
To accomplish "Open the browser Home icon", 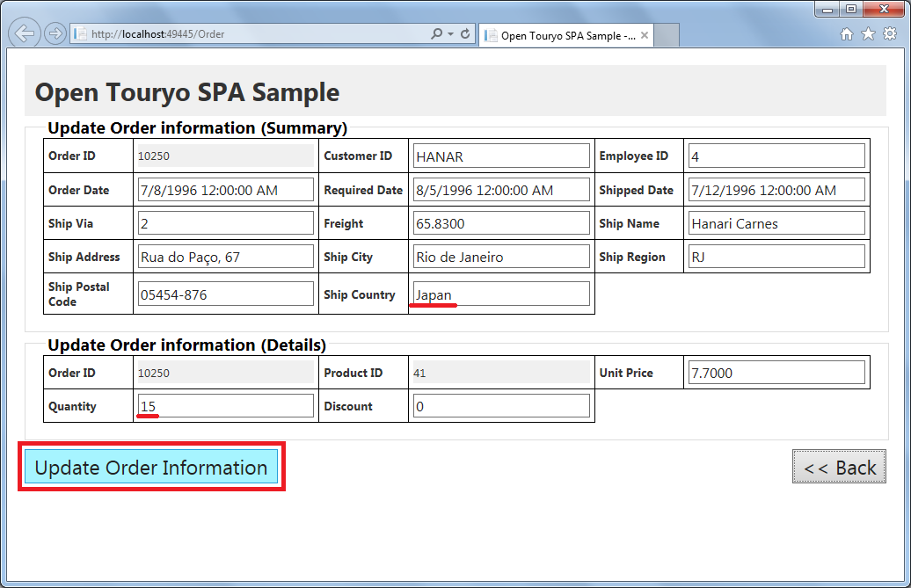I will (847, 34).
